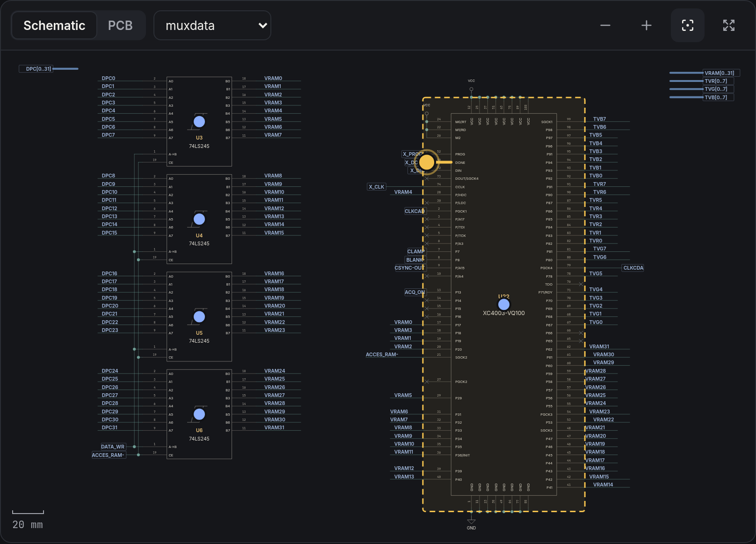This screenshot has height=544, width=756.
Task: Click the 20 mm scale bar
Action: pyautogui.click(x=28, y=520)
